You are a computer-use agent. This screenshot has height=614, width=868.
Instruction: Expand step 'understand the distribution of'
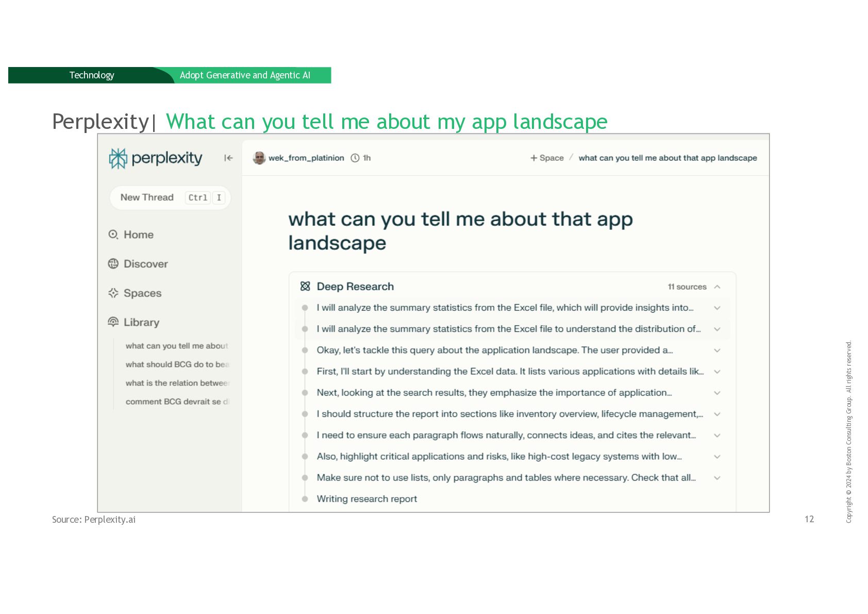click(717, 329)
